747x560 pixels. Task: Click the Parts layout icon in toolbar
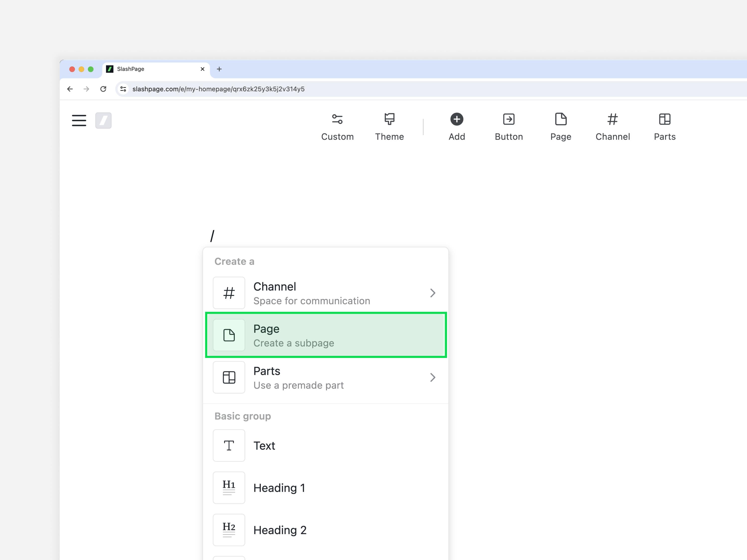point(664,119)
